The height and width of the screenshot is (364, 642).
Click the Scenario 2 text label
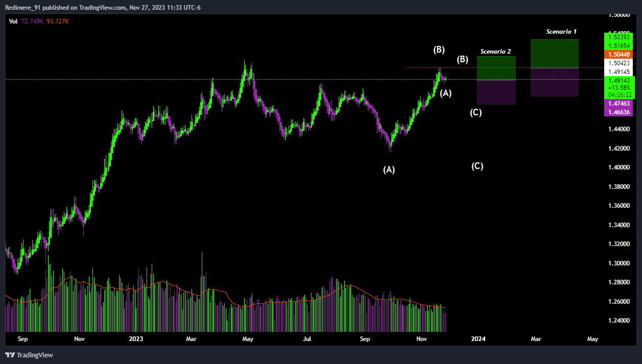point(495,52)
